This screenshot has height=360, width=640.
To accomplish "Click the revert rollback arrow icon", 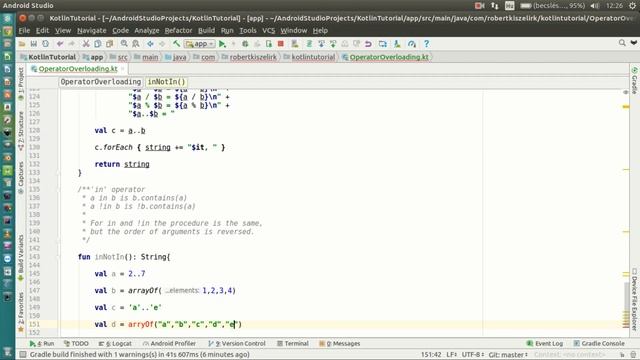I will [368, 44].
